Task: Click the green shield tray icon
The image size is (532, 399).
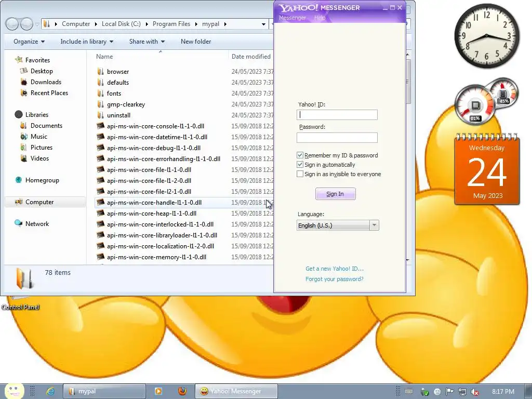Action: tap(424, 392)
